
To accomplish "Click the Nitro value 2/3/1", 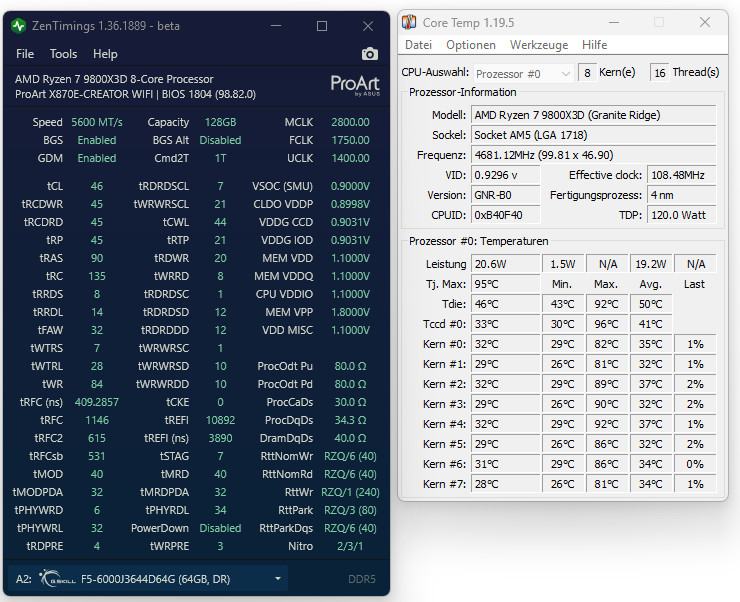I will point(350,546).
